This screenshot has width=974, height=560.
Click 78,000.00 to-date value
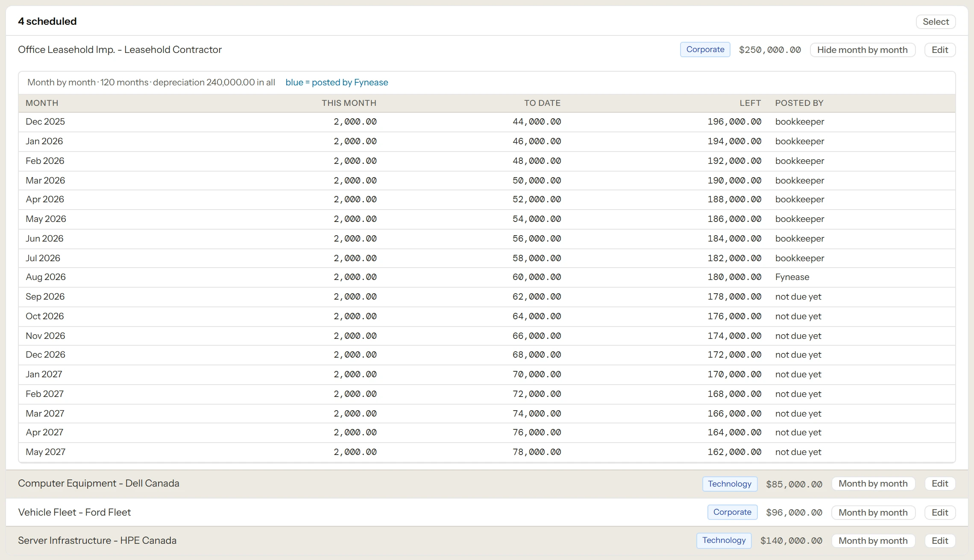tap(537, 452)
